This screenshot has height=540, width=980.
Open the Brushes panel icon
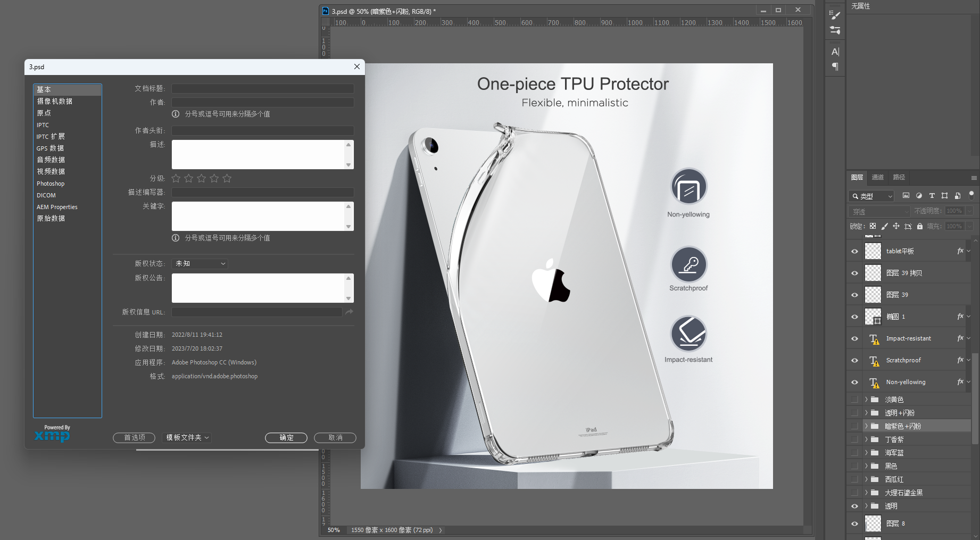point(835,30)
